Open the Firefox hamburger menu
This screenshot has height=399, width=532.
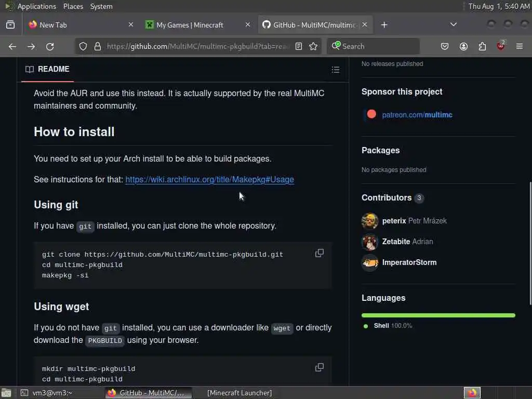coord(520,46)
